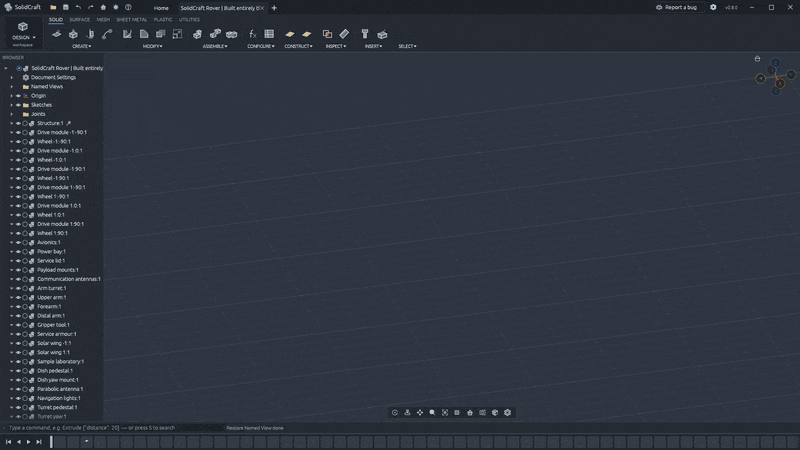The image size is (800, 450).
Task: Select the Extrude tool in Create group
Action: click(x=73, y=34)
